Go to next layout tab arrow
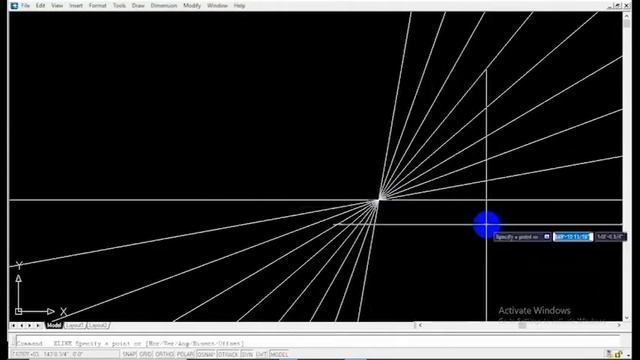Screen dimensions: 640x360 29,325
